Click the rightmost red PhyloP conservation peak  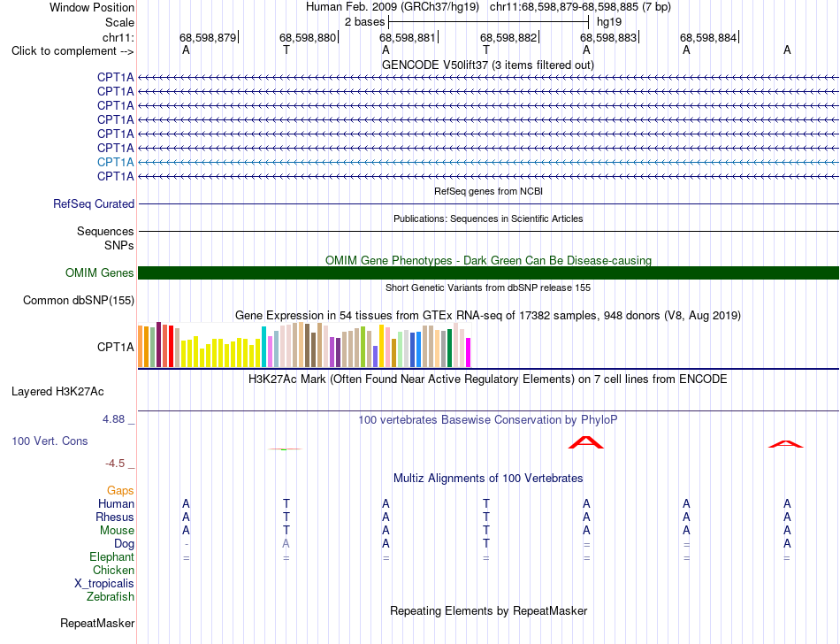point(786,443)
